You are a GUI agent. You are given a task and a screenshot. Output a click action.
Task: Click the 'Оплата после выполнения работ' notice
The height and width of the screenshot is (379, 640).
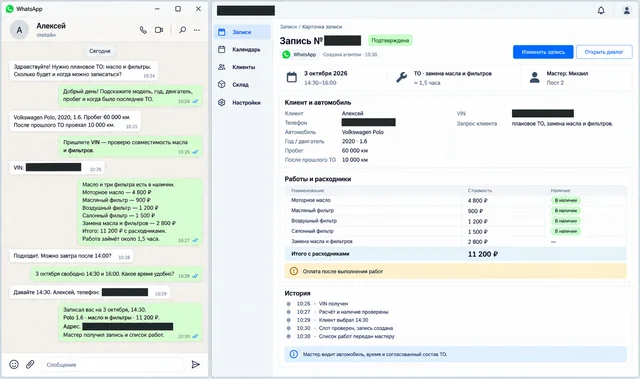coord(456,271)
